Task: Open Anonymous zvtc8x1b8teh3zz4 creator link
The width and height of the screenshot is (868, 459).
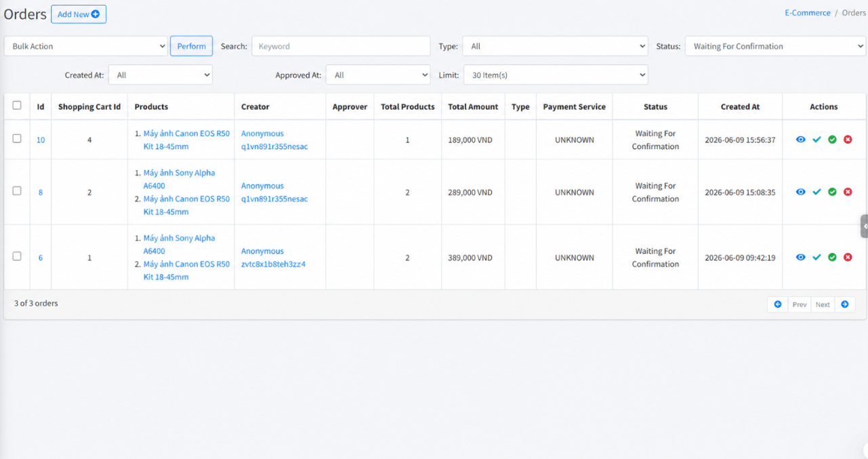Action: [273, 258]
